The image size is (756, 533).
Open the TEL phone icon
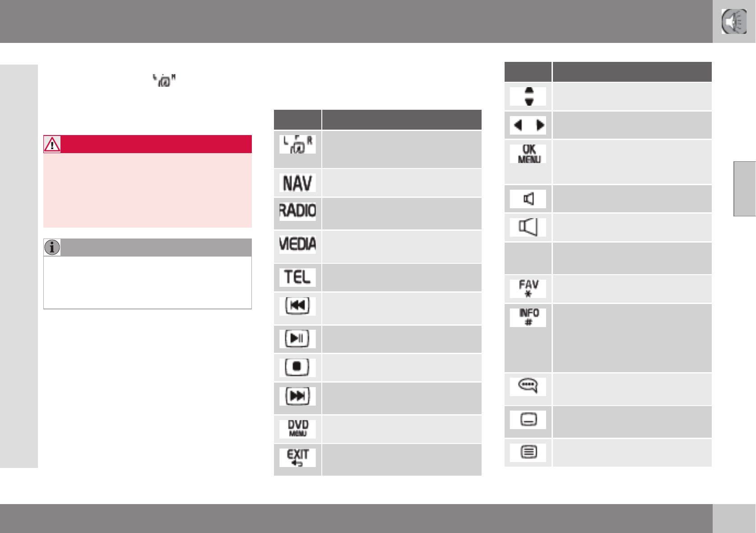pyautogui.click(x=297, y=277)
